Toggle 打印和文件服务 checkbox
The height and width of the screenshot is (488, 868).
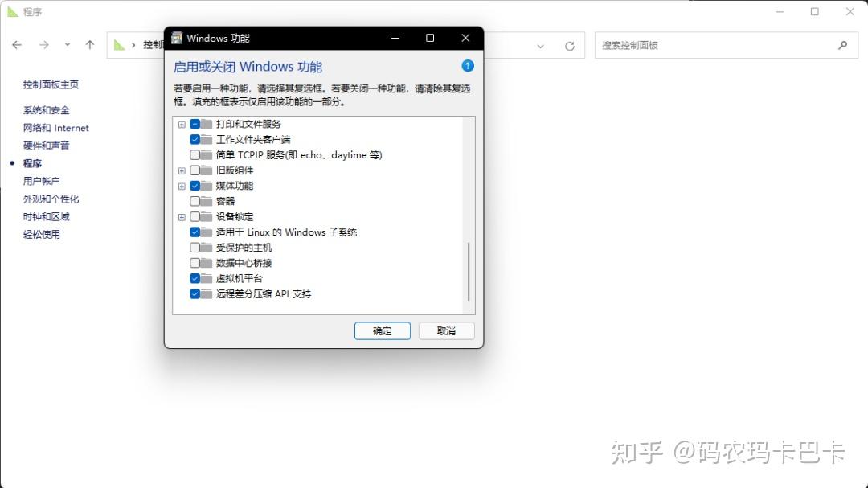pyautogui.click(x=194, y=124)
